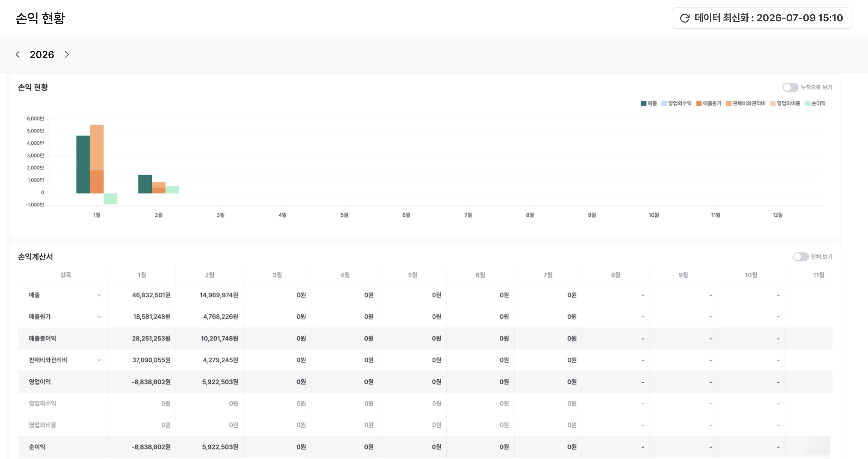Click the 12월 axis label on chart

point(778,215)
